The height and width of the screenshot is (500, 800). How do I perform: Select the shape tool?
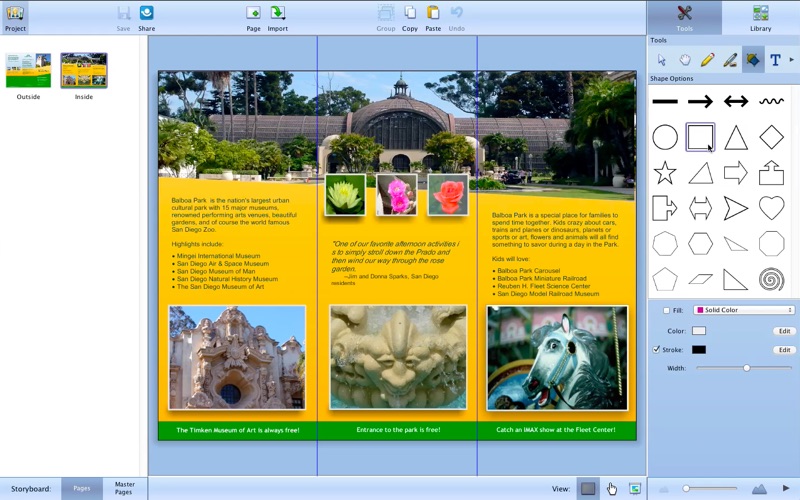pyautogui.click(x=753, y=60)
